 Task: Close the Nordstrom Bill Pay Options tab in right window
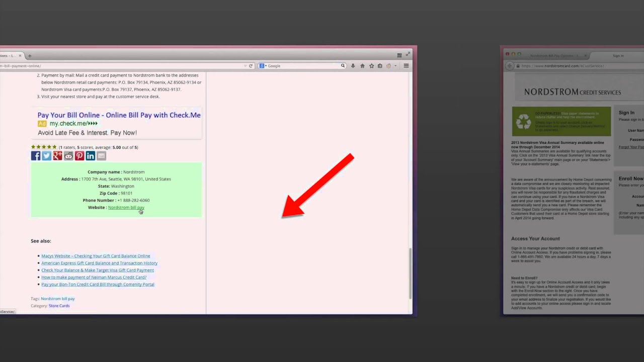[587, 55]
